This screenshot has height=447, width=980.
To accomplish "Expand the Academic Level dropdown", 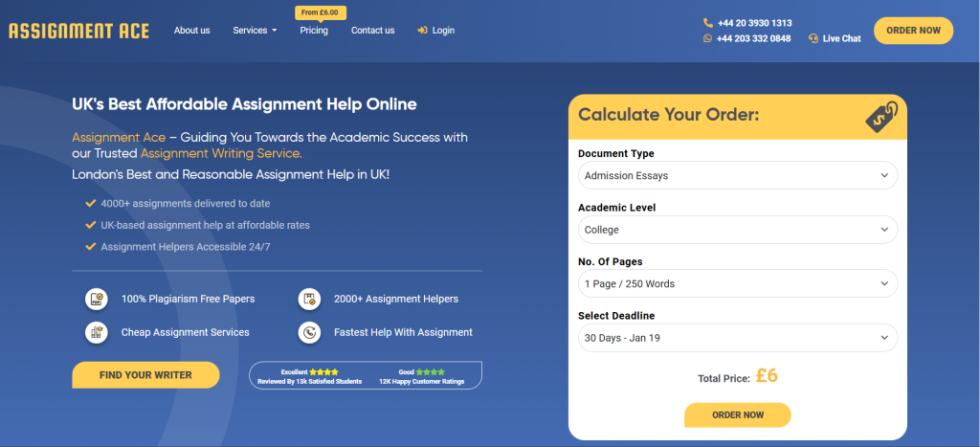I will (738, 230).
